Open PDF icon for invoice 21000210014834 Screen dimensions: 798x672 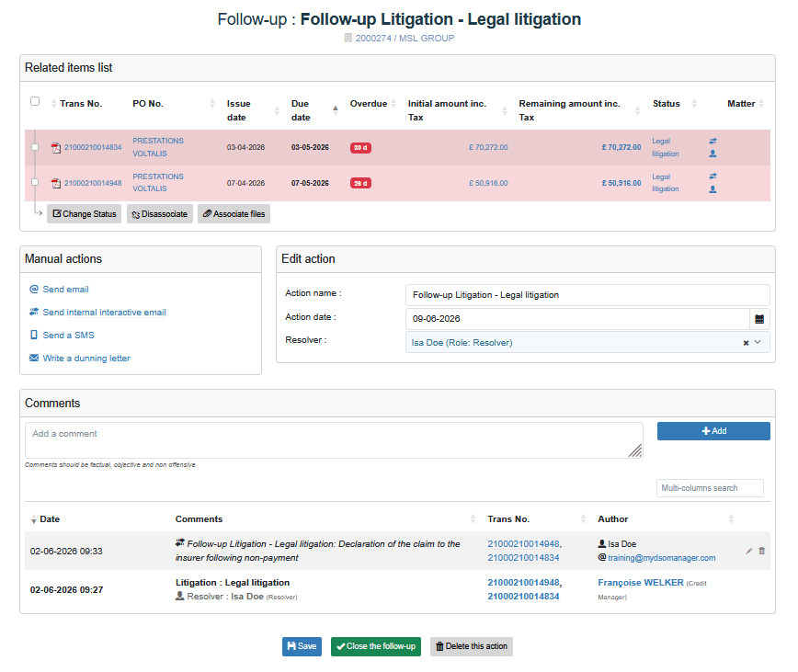point(56,148)
